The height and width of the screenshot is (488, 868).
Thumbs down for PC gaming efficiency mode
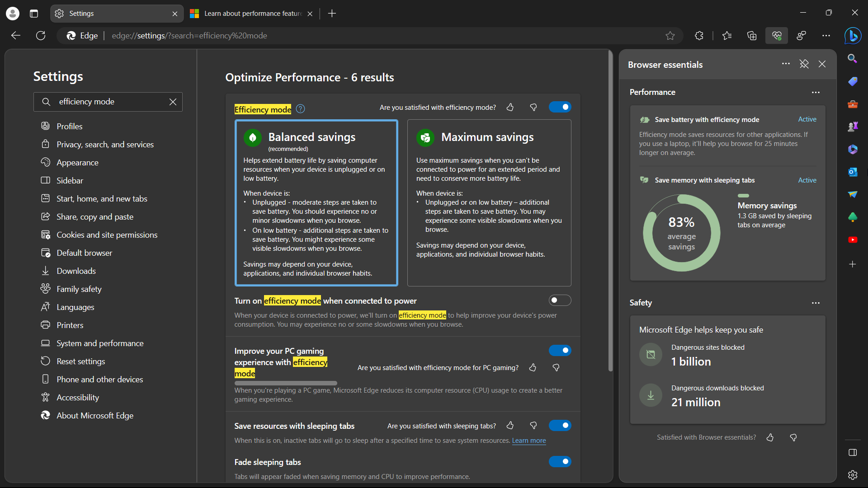click(556, 368)
